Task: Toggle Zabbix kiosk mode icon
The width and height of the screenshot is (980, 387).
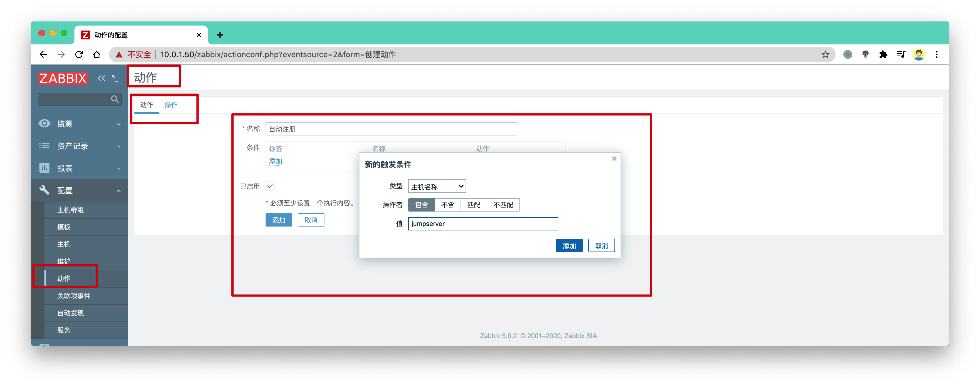Action: pyautogui.click(x=115, y=78)
